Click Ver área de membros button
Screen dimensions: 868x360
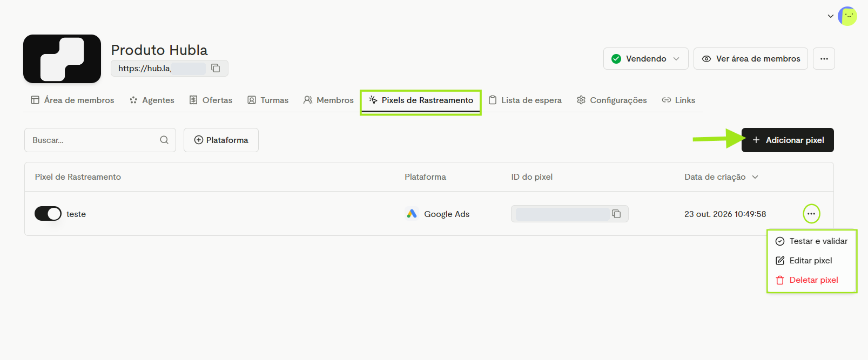[x=751, y=58]
